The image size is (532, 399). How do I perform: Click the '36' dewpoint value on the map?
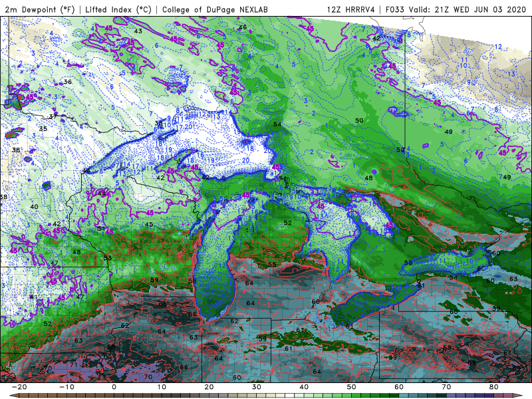tap(68, 82)
